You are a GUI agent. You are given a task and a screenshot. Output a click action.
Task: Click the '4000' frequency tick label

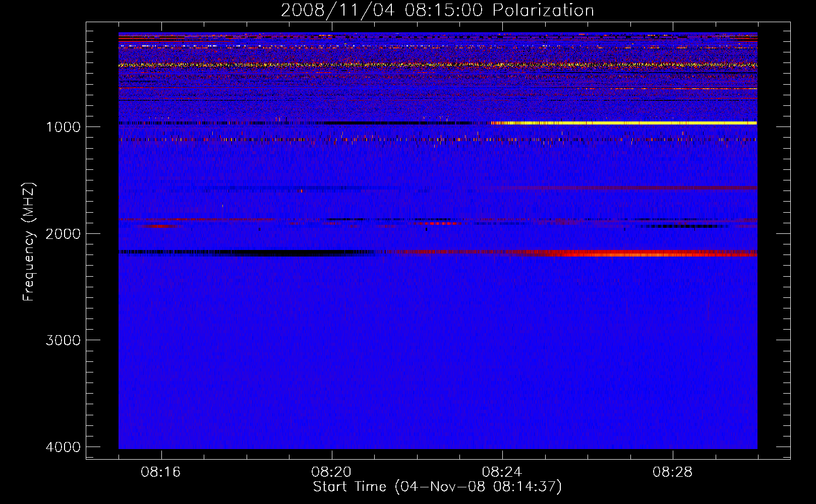click(x=63, y=447)
